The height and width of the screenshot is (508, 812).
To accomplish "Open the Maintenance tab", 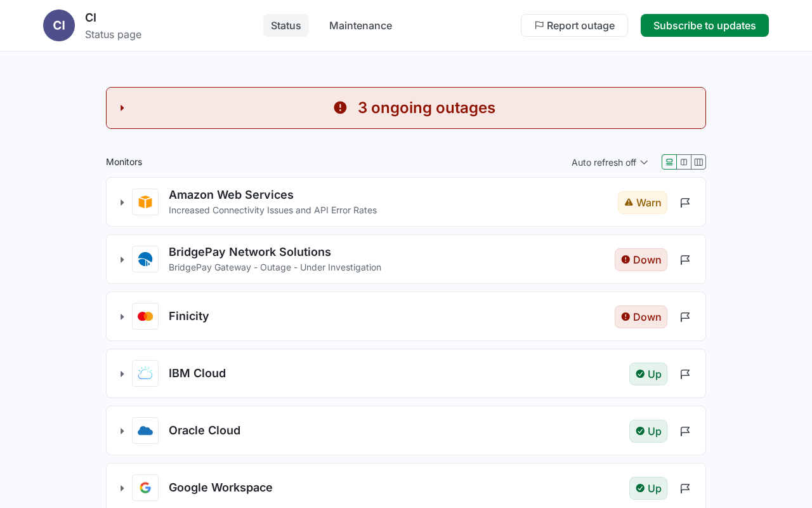I will click(360, 25).
